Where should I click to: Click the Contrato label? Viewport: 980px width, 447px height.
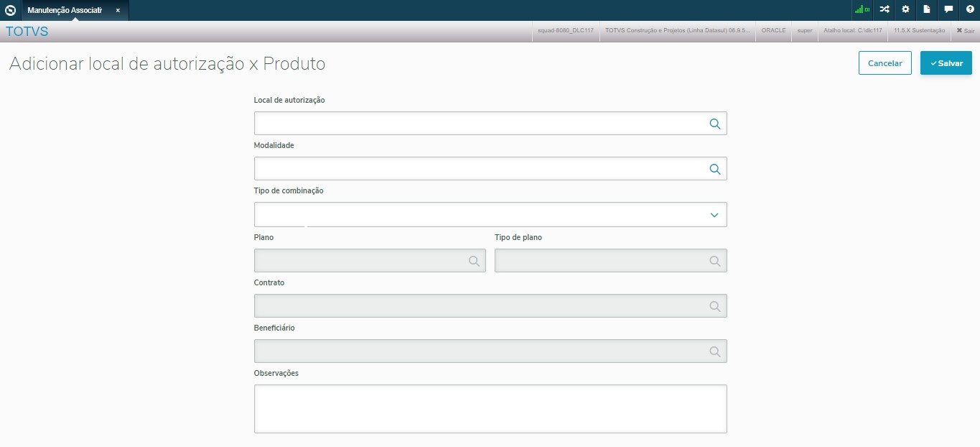269,282
